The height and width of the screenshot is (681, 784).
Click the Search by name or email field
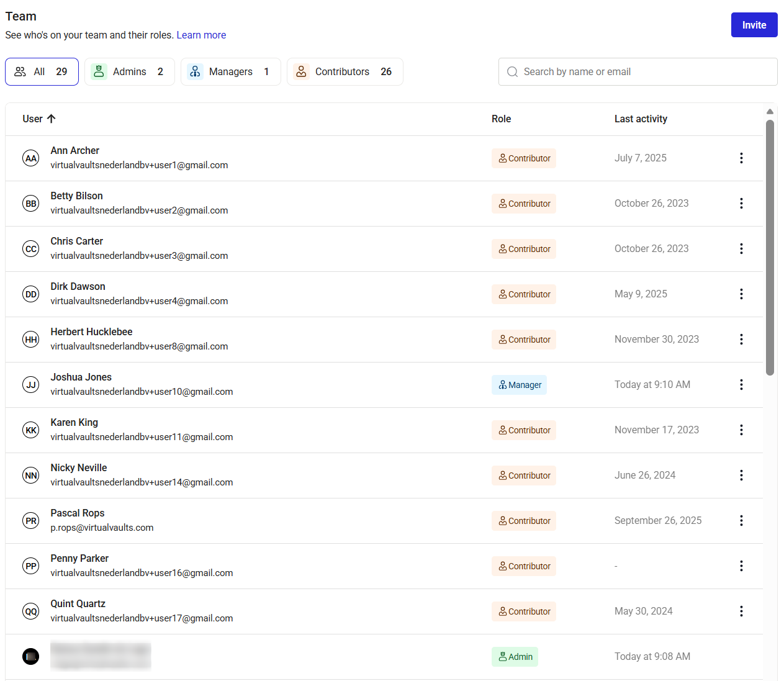638,72
